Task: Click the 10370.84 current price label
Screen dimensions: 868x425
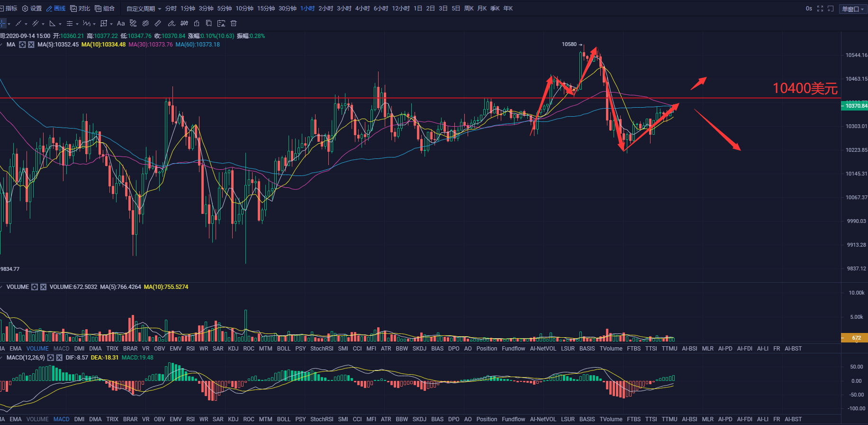Action: coord(855,106)
